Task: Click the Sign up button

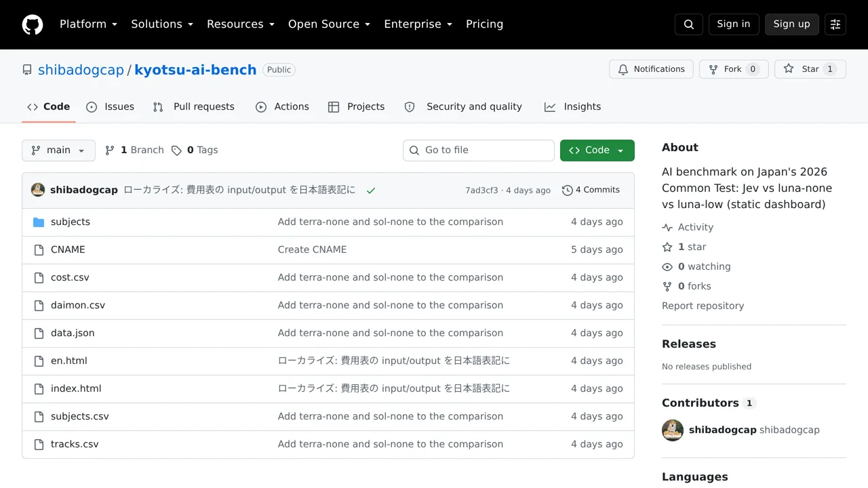Action: pyautogui.click(x=791, y=24)
